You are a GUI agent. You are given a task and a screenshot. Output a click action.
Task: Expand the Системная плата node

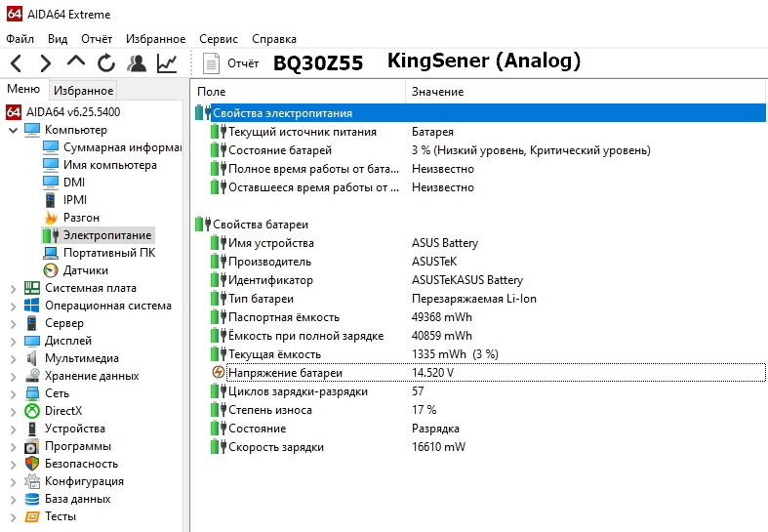(x=12, y=288)
